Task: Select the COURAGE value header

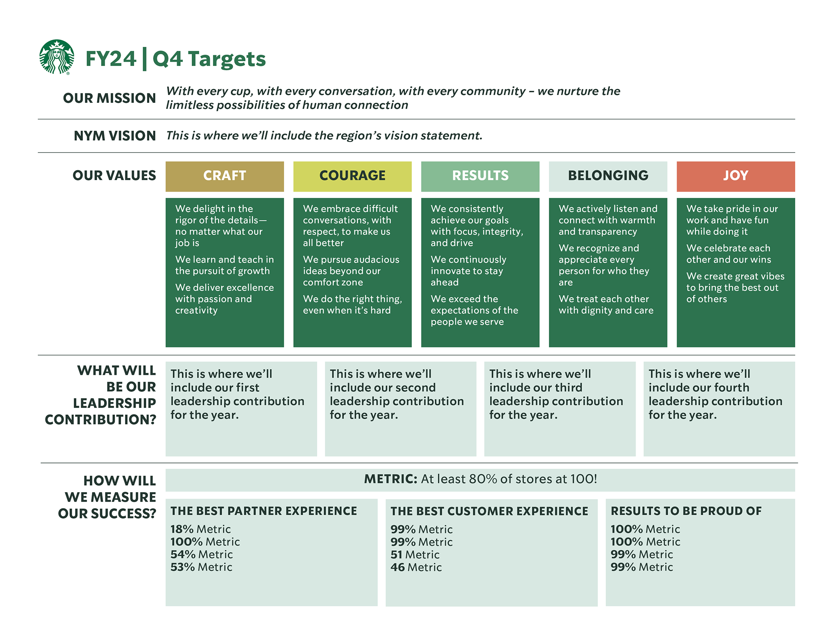Action: pos(352,176)
